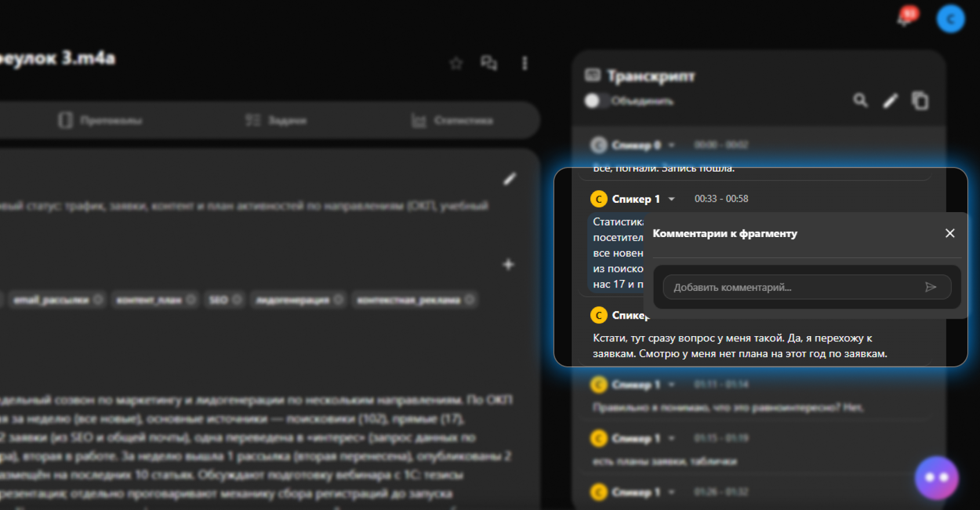Open the notifications bell with red badge
The width and height of the screenshot is (980, 510).
pos(905,19)
